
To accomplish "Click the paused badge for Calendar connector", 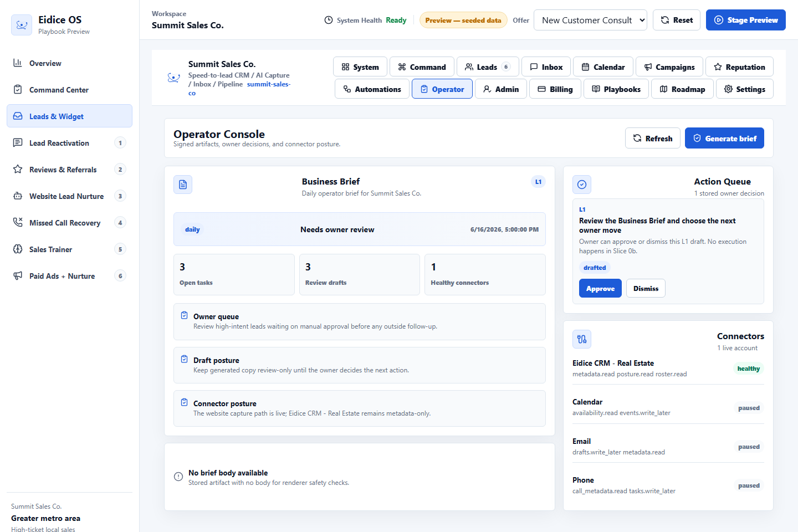I will pyautogui.click(x=749, y=408).
